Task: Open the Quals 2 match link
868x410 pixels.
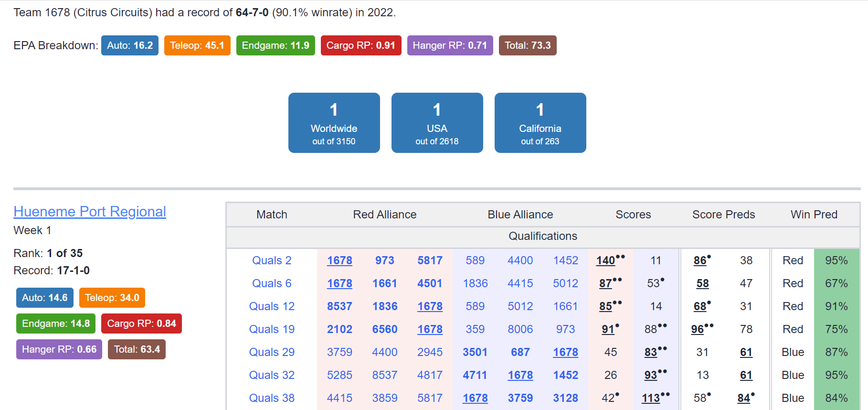Action: pyautogui.click(x=272, y=260)
